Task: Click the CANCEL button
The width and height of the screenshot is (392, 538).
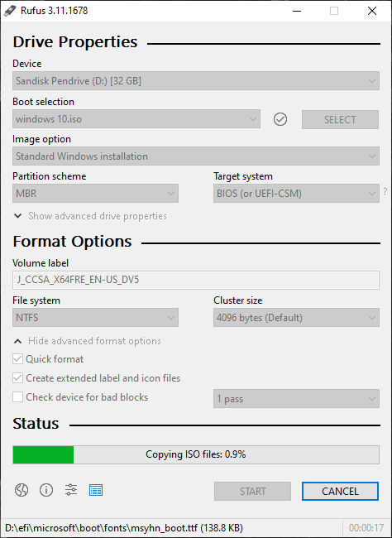Action: coord(340,492)
